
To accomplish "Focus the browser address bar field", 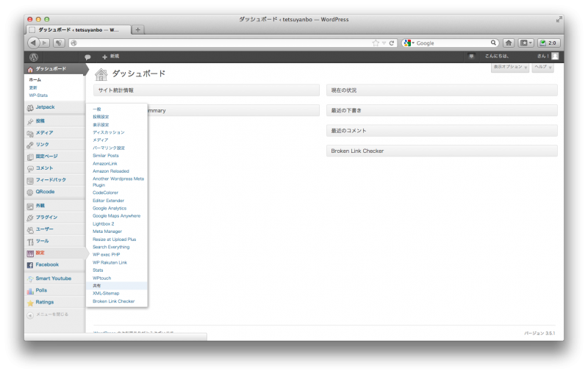I will point(221,43).
